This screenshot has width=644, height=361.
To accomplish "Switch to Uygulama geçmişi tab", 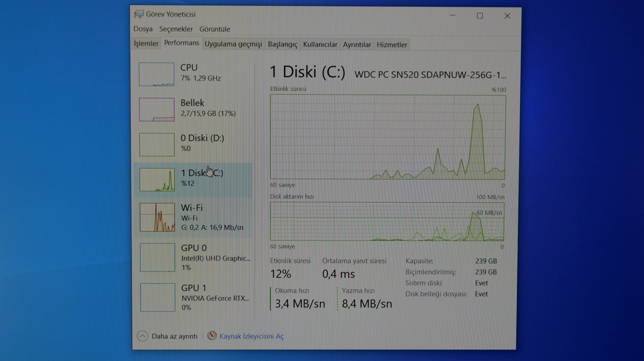I will 233,44.
